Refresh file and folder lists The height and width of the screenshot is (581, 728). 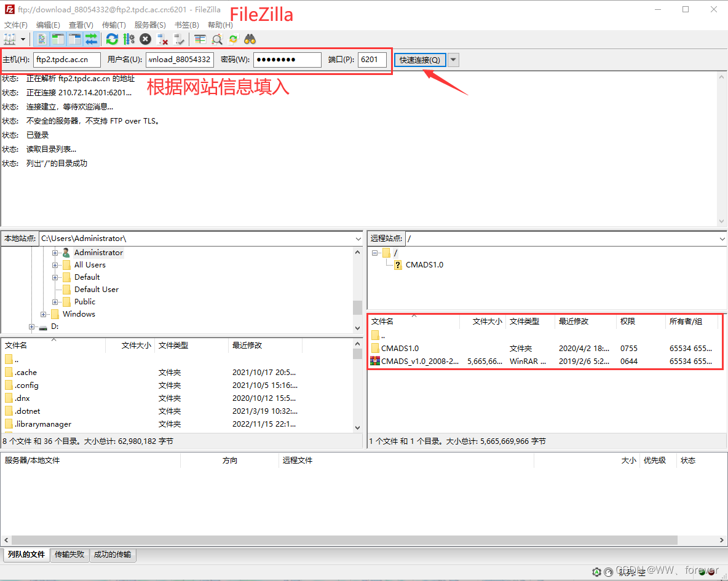coord(112,39)
